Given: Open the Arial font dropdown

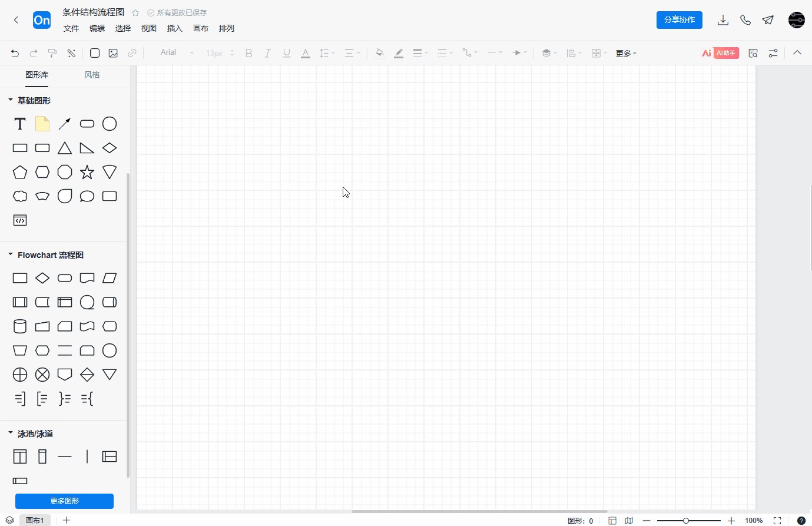Looking at the screenshot, I should (177, 52).
